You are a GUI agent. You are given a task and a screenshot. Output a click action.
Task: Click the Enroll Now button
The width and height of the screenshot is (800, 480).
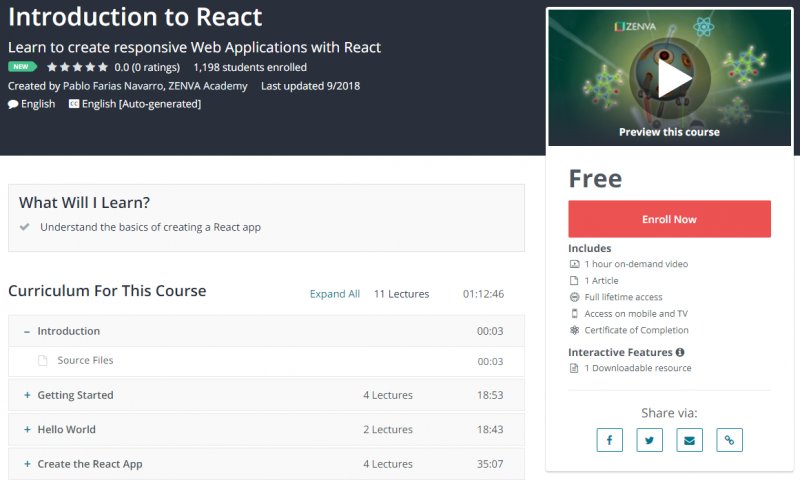coord(669,219)
